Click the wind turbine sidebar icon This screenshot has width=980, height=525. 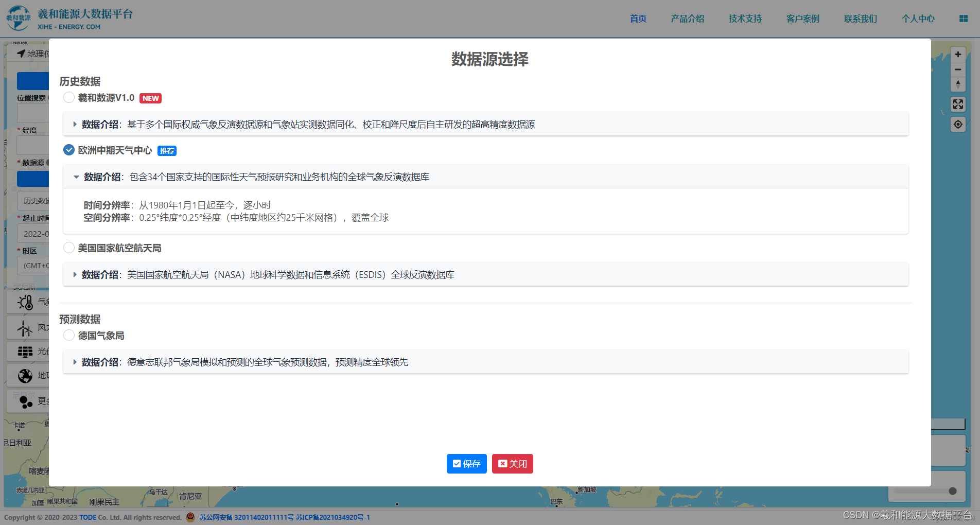click(x=25, y=328)
